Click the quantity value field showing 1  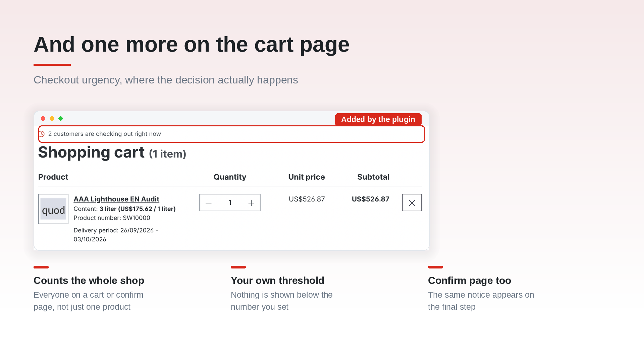pos(230,203)
